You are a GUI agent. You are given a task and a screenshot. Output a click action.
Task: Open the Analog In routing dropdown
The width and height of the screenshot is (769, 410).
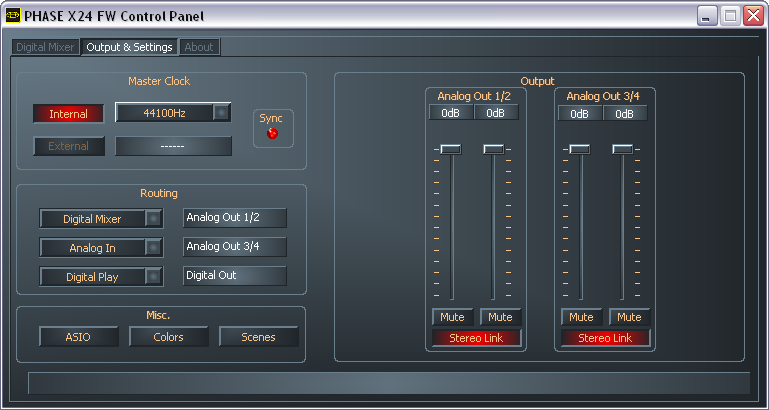click(101, 248)
